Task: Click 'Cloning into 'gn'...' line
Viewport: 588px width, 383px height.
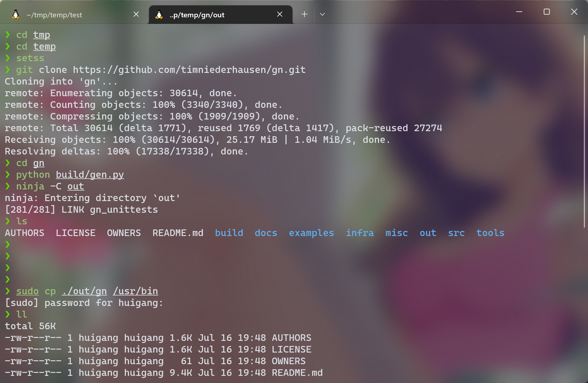Action: point(61,82)
